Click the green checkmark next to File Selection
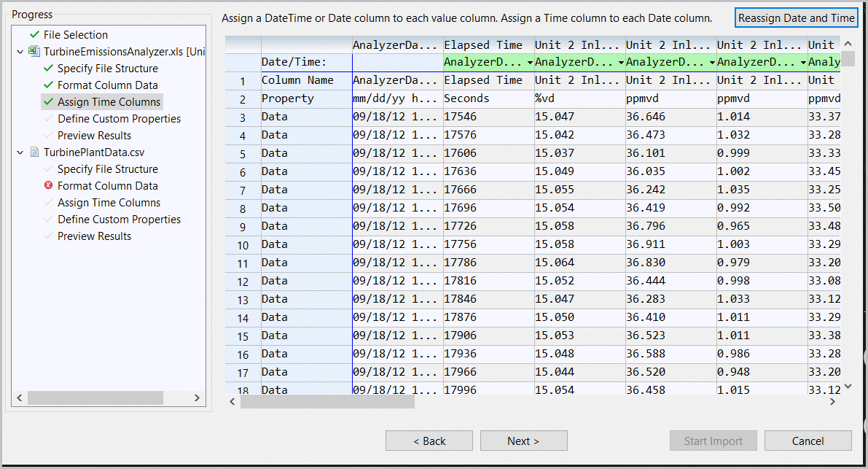The image size is (868, 469). point(34,35)
